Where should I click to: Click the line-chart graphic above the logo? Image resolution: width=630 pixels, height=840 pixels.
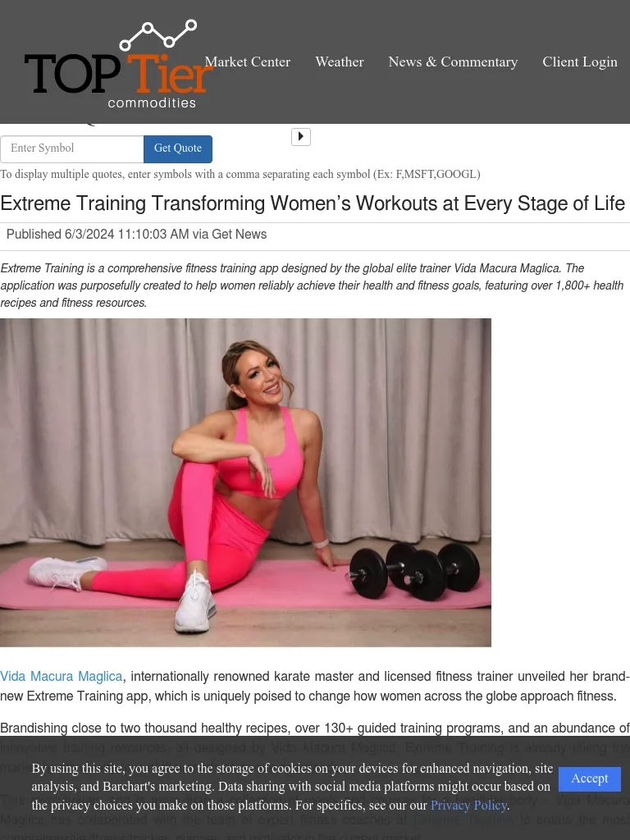point(158,34)
